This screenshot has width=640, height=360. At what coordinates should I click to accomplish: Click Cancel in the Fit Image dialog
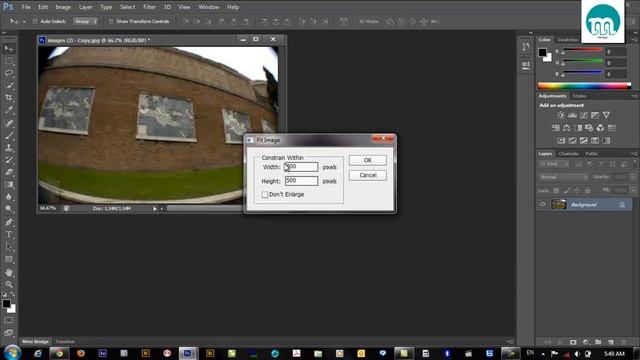click(367, 175)
